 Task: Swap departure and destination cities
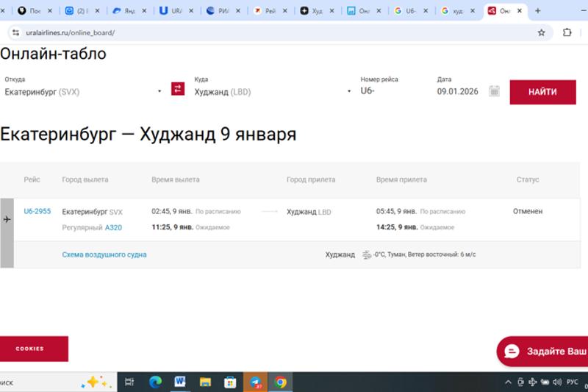(x=178, y=89)
